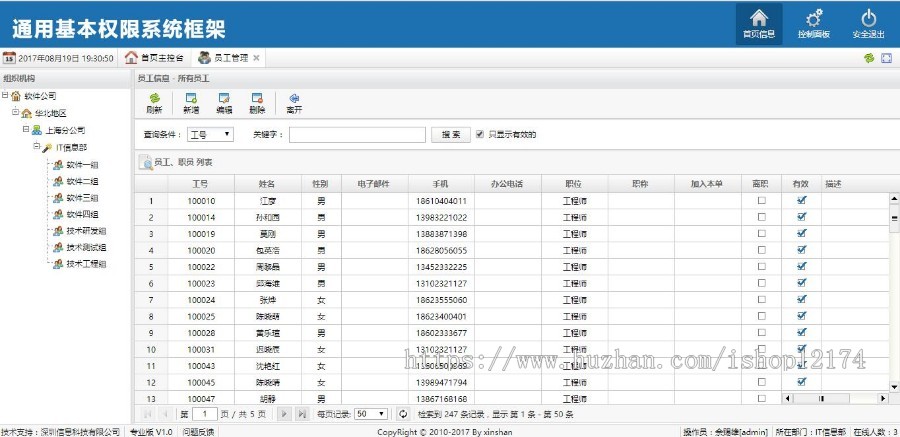Close the 员工管理 tab
The width and height of the screenshot is (900, 437).
257,58
